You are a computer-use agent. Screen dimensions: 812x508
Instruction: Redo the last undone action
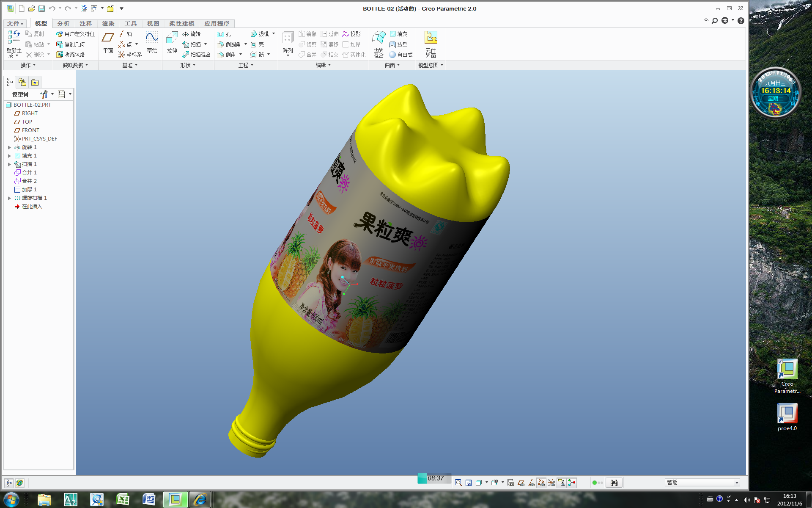point(68,8)
